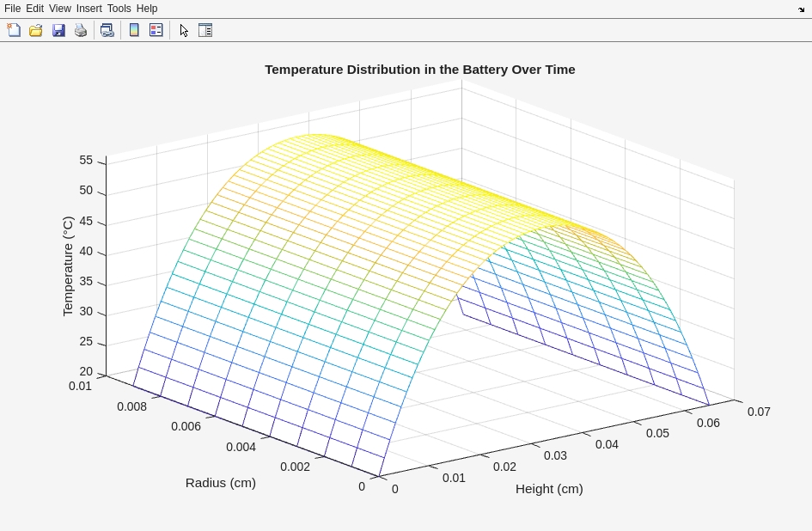The width and height of the screenshot is (812, 531).
Task: Click the Temperature (°C) axis label
Action: [68, 266]
